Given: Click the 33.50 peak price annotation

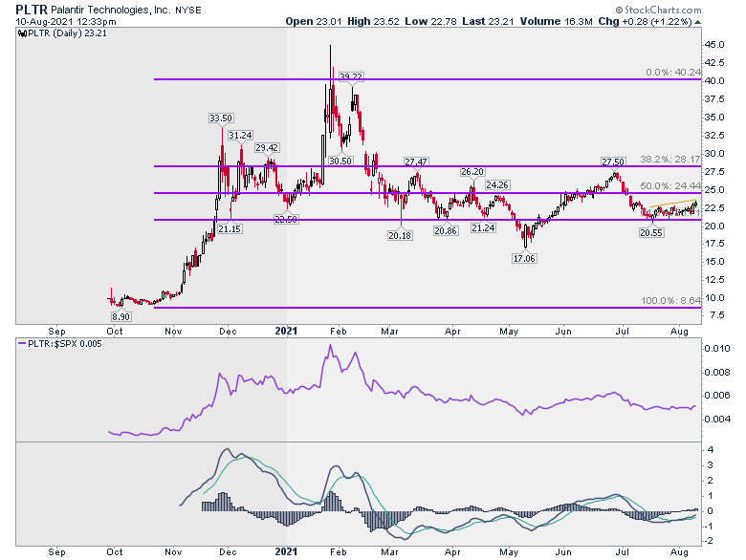Looking at the screenshot, I should [221, 118].
